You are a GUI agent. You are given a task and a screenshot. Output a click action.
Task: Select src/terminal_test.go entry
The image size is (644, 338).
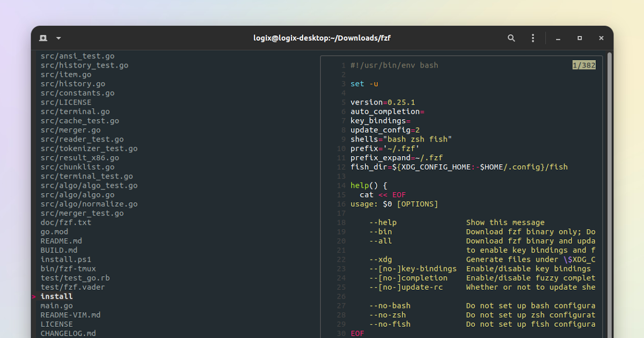pos(86,176)
